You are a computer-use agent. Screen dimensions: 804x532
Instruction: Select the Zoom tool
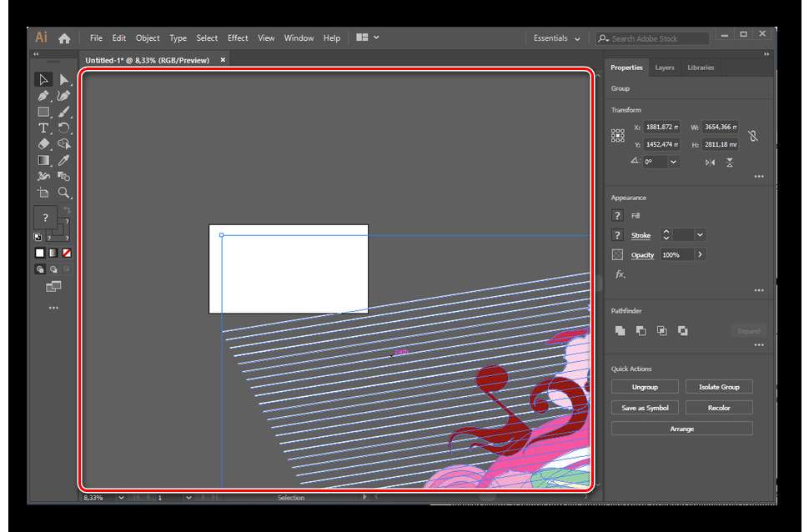(64, 193)
